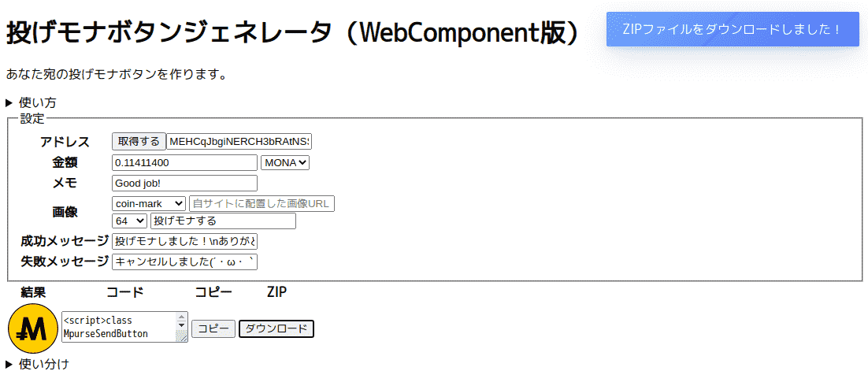
Task: Open the MONA currency dropdown
Action: (x=285, y=163)
